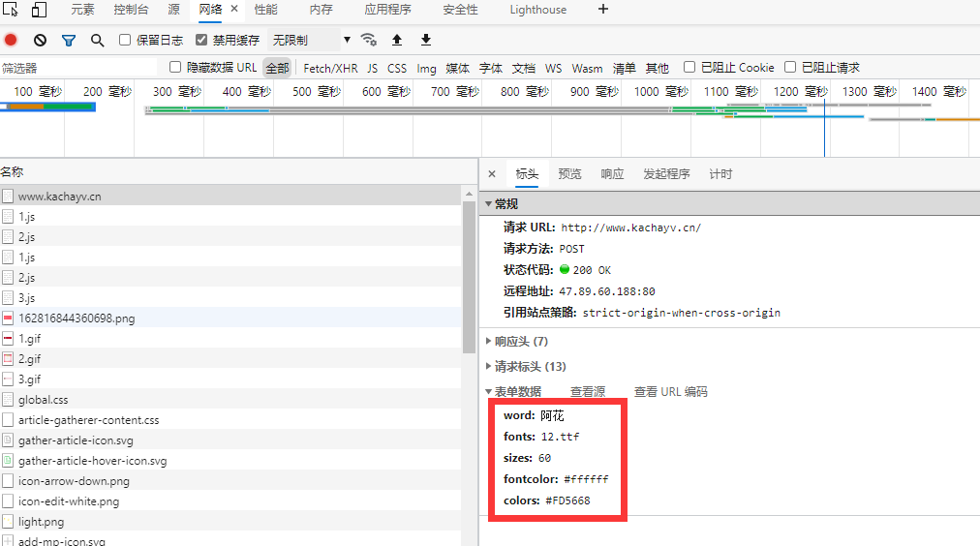Viewport: 980px width, 546px height.
Task: Uncheck the 禁用缓存 checkbox
Action: (x=201, y=40)
